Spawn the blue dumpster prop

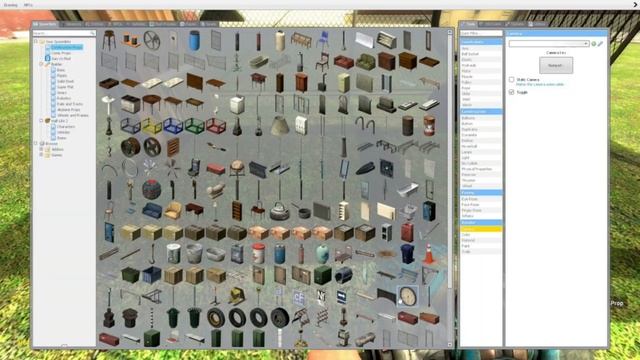point(152,275)
